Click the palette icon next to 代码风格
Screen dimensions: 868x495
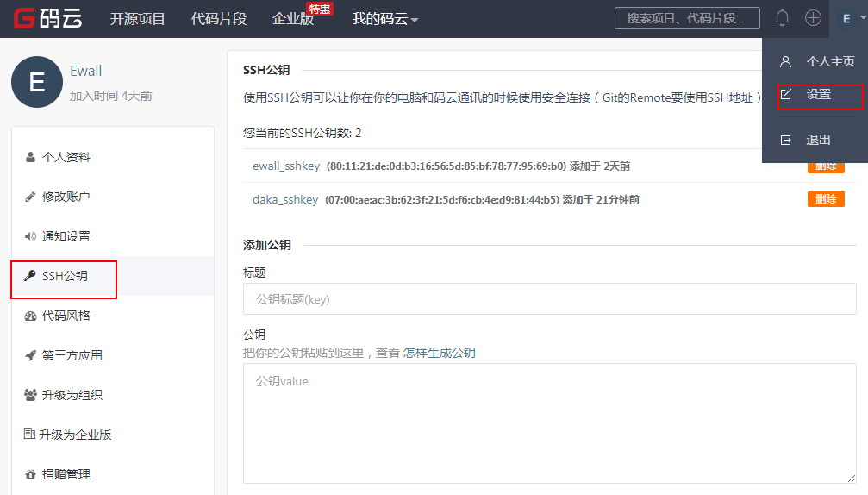coord(30,316)
